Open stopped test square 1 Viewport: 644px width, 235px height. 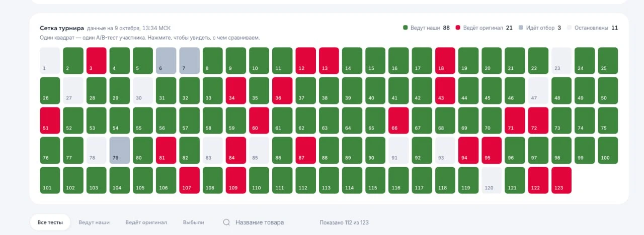coord(50,61)
